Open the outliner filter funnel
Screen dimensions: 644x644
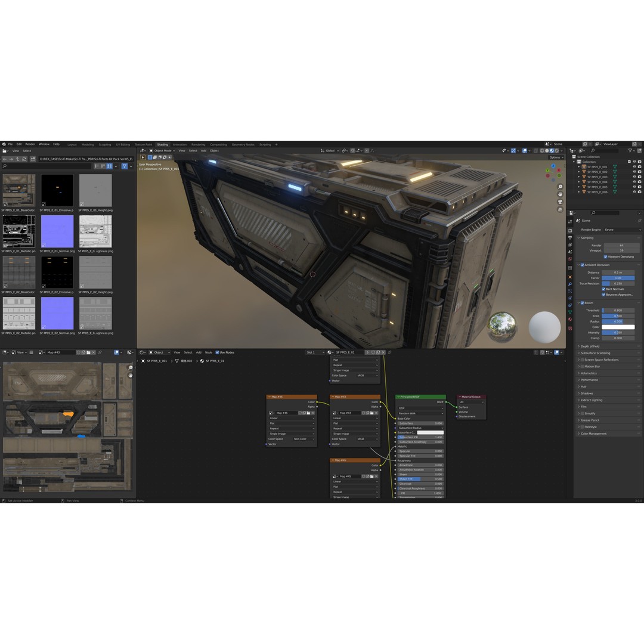pyautogui.click(x=630, y=150)
